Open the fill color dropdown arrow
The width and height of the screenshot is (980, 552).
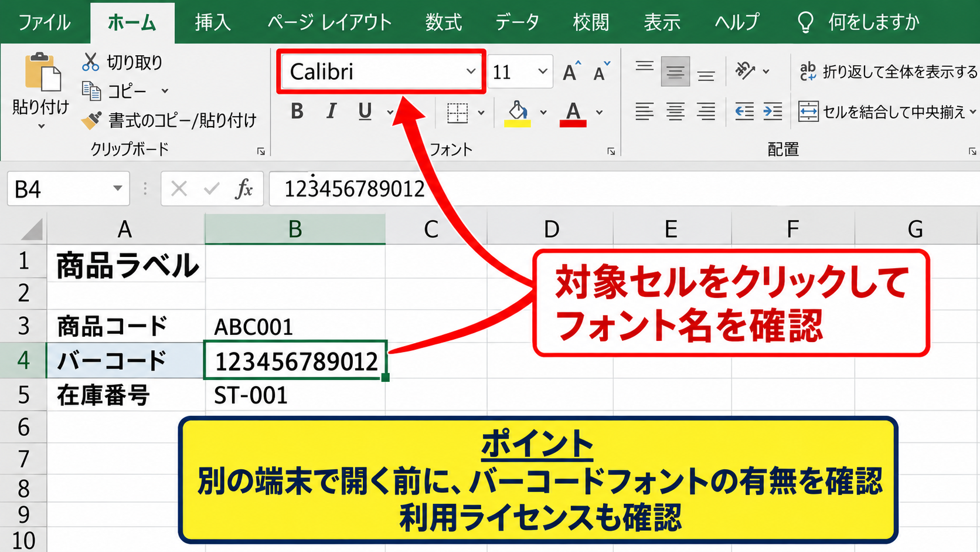(543, 113)
